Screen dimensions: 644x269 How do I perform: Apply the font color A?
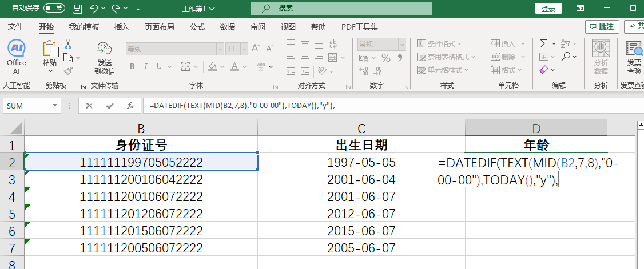(234, 66)
